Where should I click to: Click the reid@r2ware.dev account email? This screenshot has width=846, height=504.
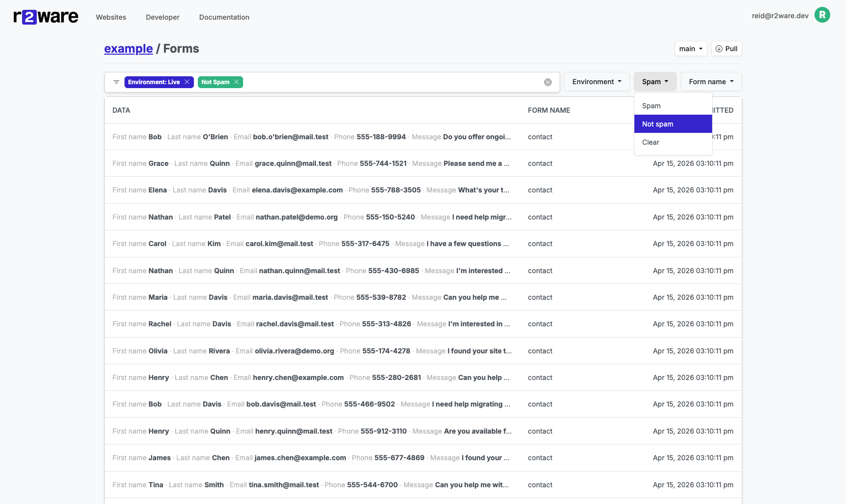click(x=780, y=16)
